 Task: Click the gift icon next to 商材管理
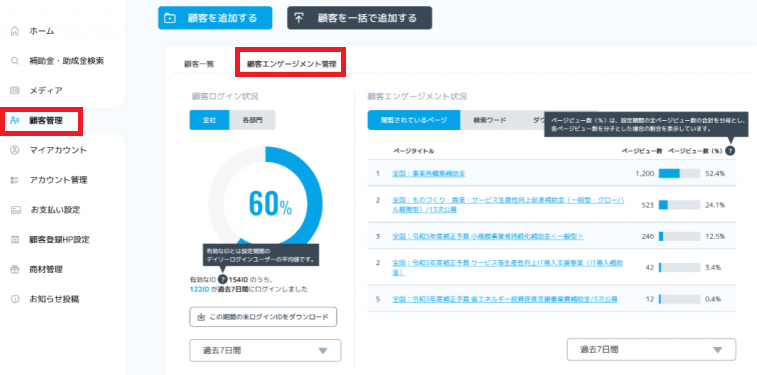[x=14, y=269]
